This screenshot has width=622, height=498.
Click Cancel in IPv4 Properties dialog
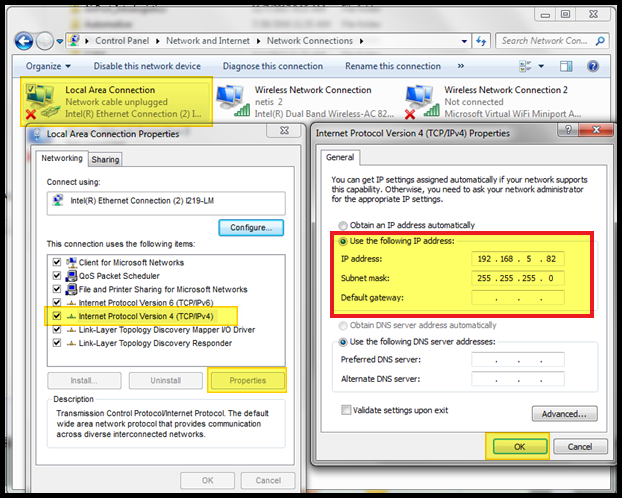point(580,447)
